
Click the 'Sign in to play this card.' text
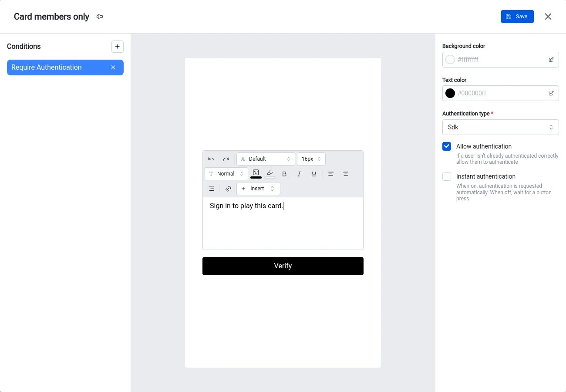click(x=246, y=206)
